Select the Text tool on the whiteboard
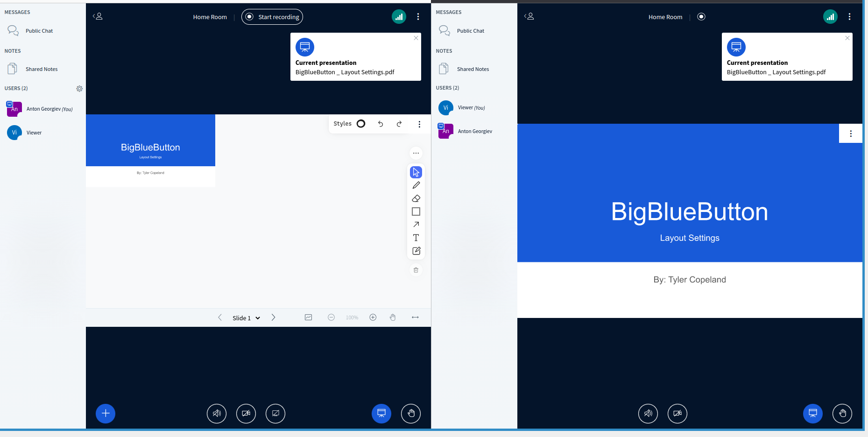 (416, 237)
